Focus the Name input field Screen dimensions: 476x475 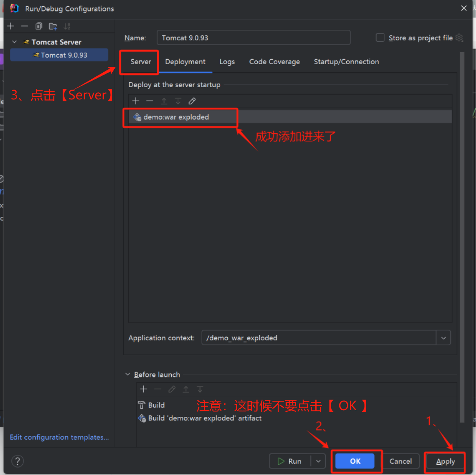pyautogui.click(x=253, y=38)
